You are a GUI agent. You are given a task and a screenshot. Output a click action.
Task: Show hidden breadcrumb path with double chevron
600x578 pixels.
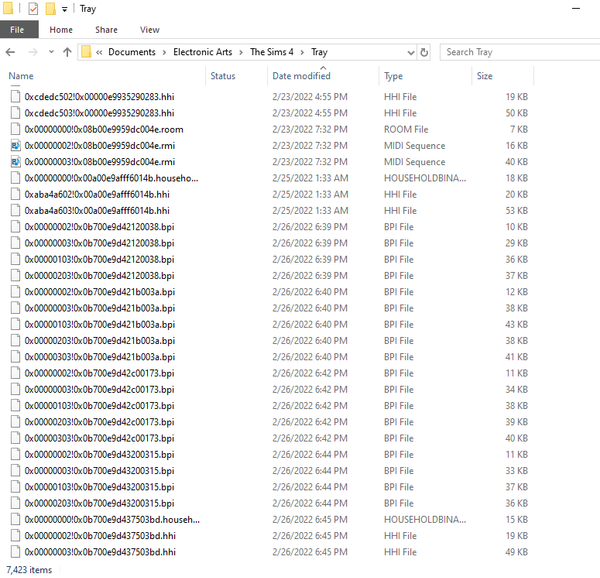[x=99, y=52]
